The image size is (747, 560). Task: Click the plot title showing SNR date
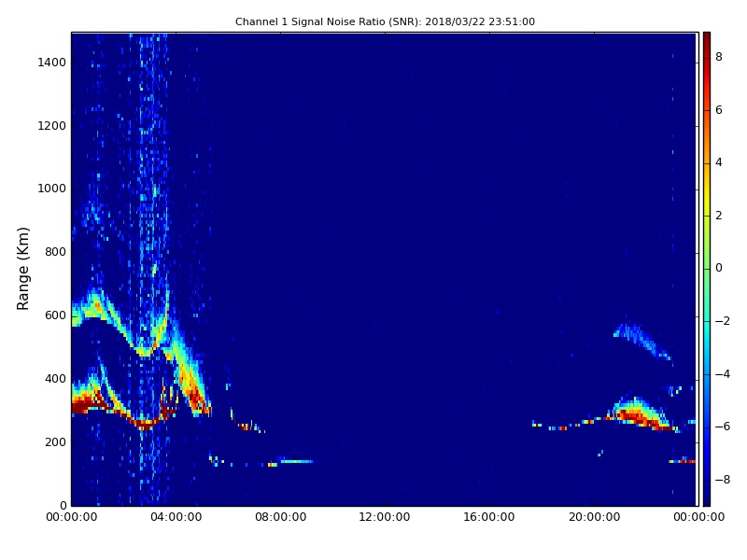coord(385,21)
